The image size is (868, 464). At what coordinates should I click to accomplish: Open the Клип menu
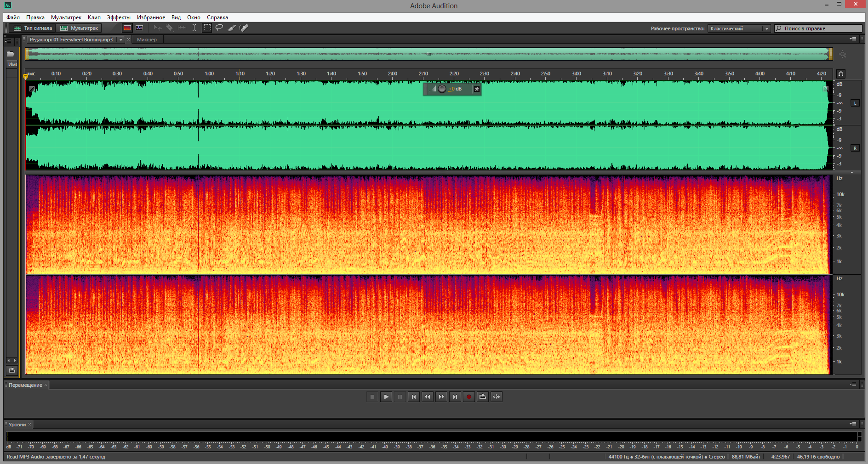coord(94,17)
